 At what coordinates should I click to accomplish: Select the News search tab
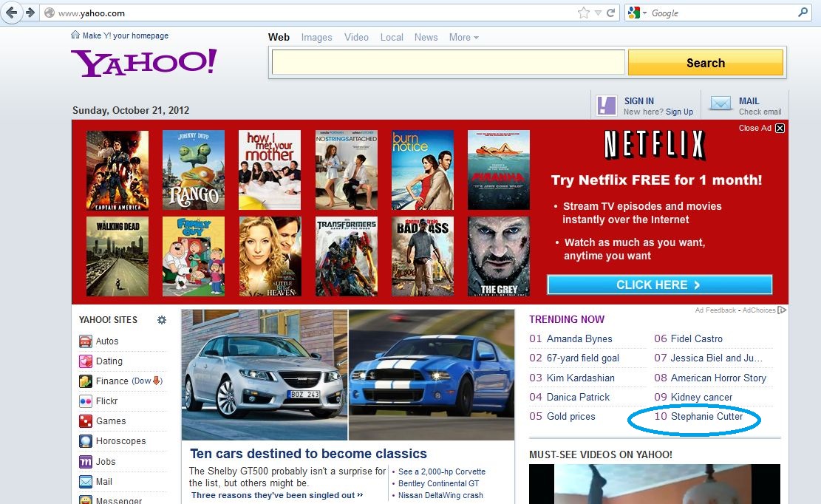(x=426, y=37)
